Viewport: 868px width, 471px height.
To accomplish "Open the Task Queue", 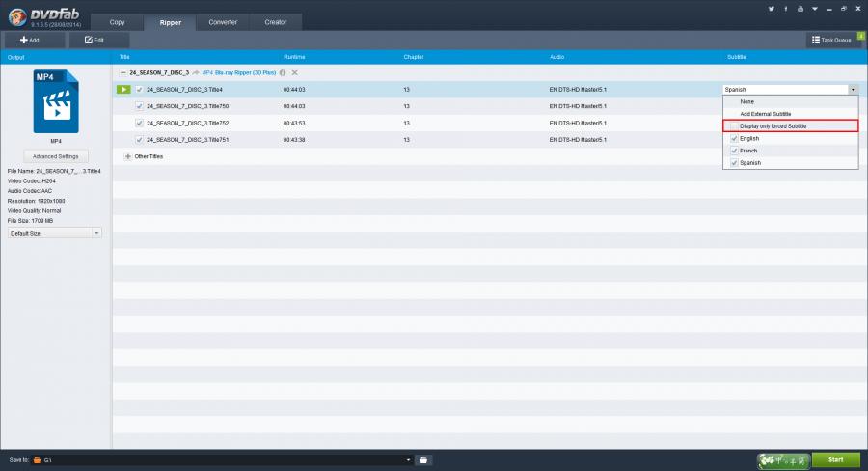I will [831, 40].
